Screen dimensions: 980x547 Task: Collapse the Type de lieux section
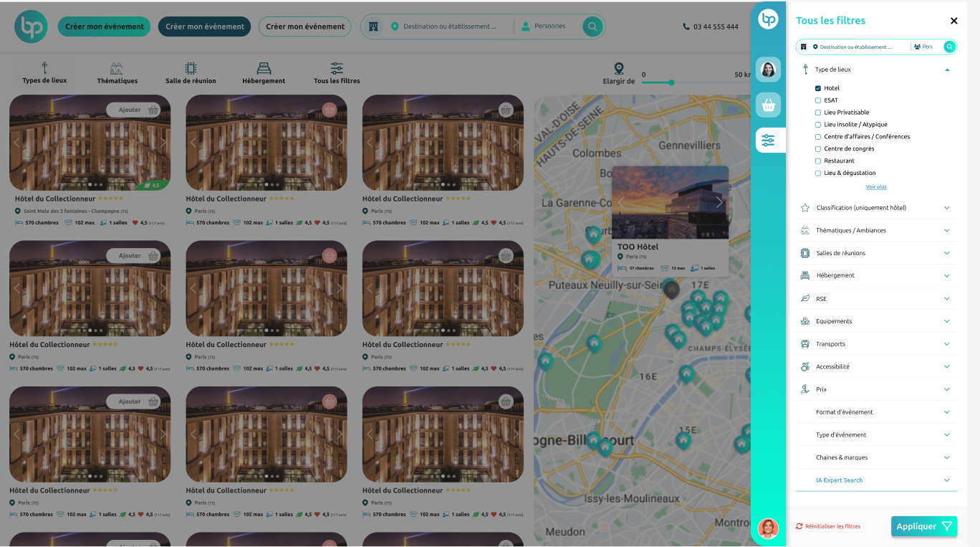947,70
